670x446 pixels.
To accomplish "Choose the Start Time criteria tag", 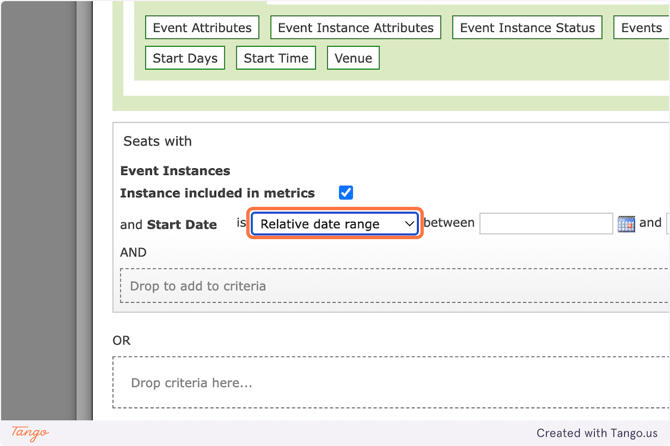I will [x=276, y=58].
